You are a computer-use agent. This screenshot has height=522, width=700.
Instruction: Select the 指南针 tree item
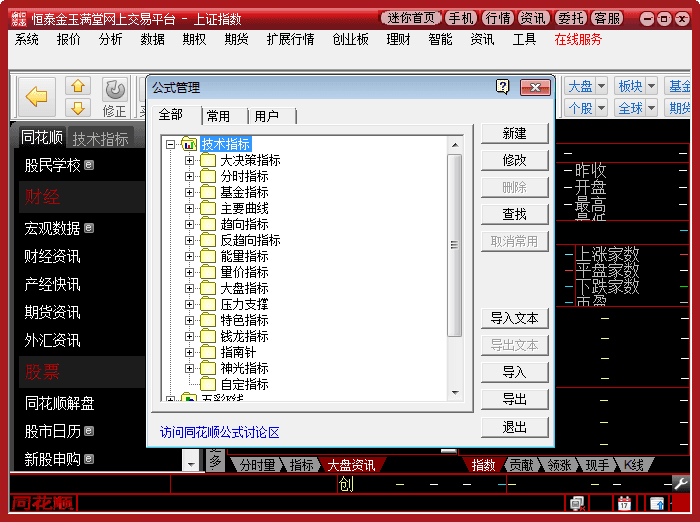pos(238,352)
